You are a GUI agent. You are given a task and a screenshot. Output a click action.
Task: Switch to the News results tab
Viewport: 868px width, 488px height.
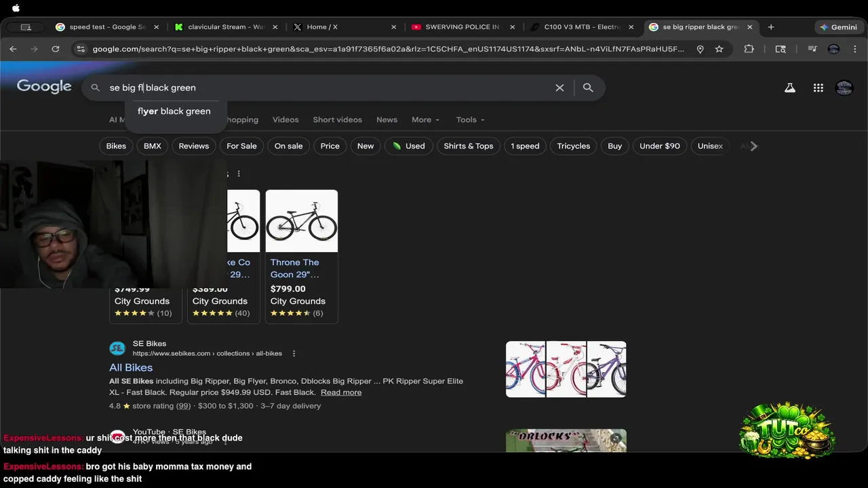click(x=387, y=119)
